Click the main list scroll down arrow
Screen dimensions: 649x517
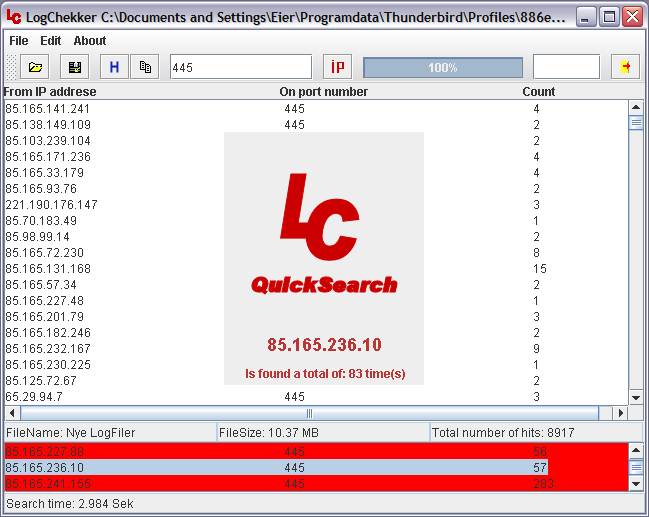636,398
